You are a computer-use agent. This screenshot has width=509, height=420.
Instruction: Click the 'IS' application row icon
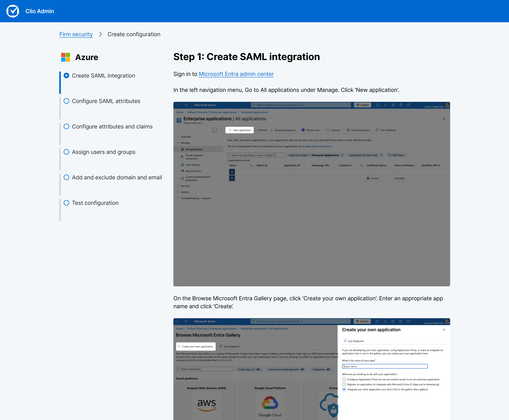232,178
